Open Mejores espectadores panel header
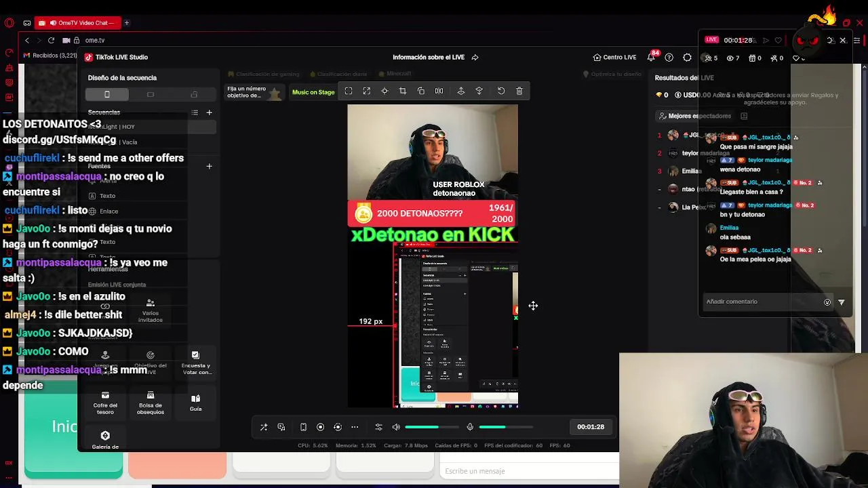The width and height of the screenshot is (868, 488). coord(694,116)
